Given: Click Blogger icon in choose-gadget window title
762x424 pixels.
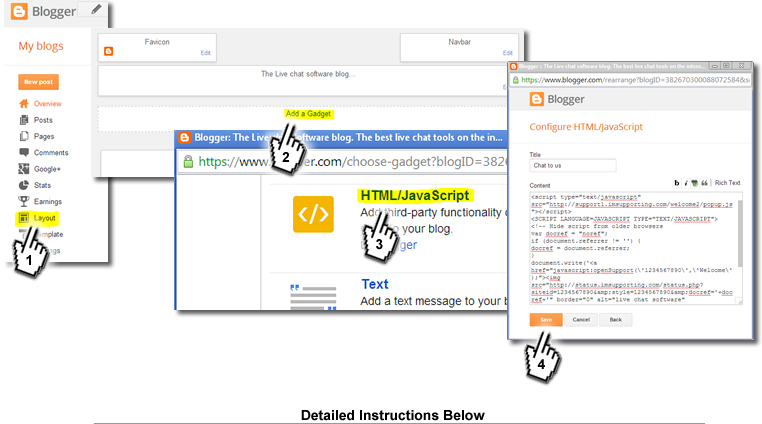Looking at the screenshot, I should tap(185, 138).
